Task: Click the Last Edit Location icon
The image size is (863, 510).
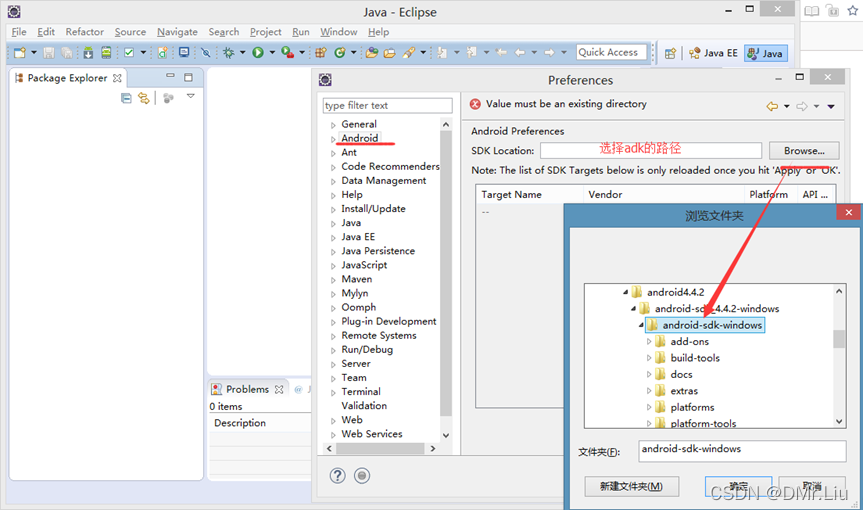Action: pos(501,53)
